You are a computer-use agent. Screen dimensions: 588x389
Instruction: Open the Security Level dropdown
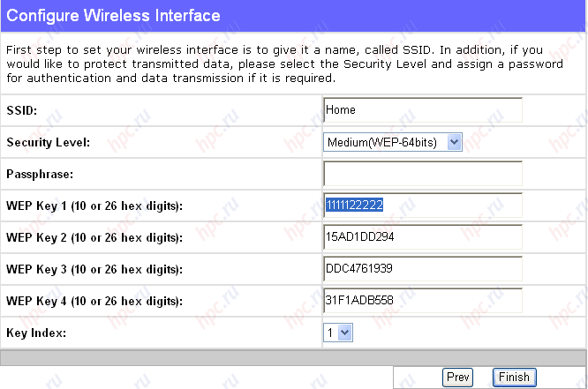(393, 142)
